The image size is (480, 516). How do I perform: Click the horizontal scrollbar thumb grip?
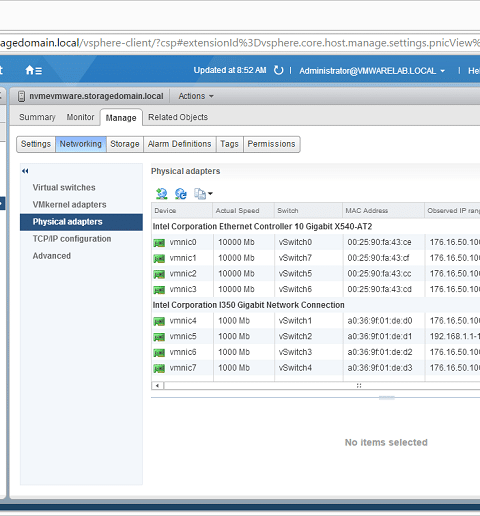click(359, 386)
